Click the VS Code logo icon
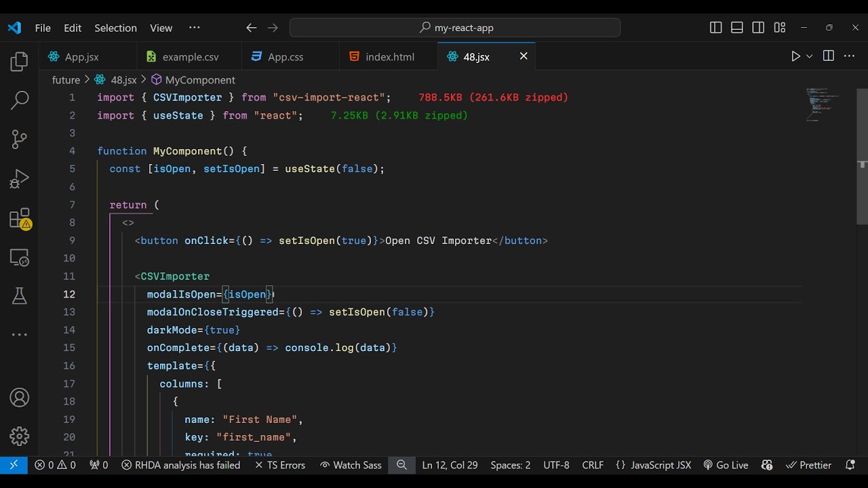The width and height of the screenshot is (868, 488). (14, 28)
